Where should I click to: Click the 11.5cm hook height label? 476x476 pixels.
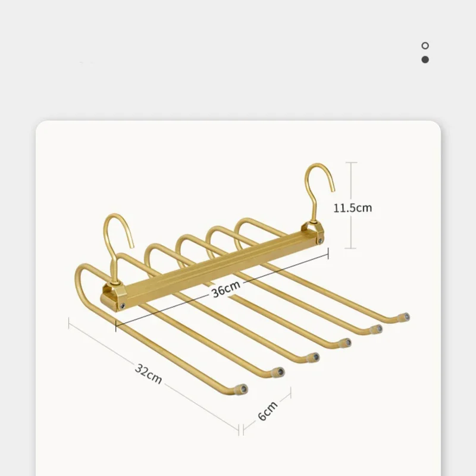pyautogui.click(x=352, y=208)
